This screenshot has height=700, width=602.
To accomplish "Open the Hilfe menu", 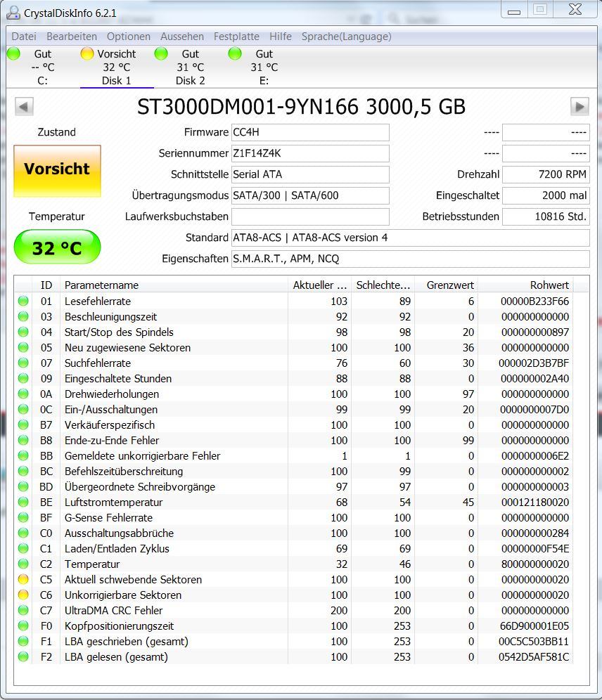I will [x=281, y=37].
